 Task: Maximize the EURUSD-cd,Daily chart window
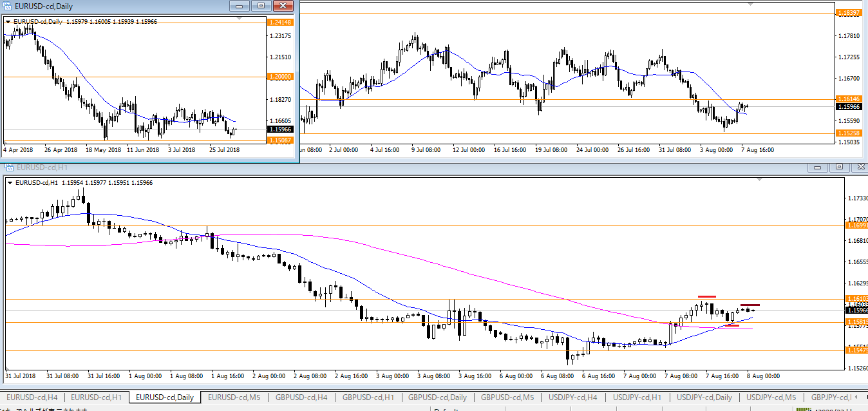(261, 6)
